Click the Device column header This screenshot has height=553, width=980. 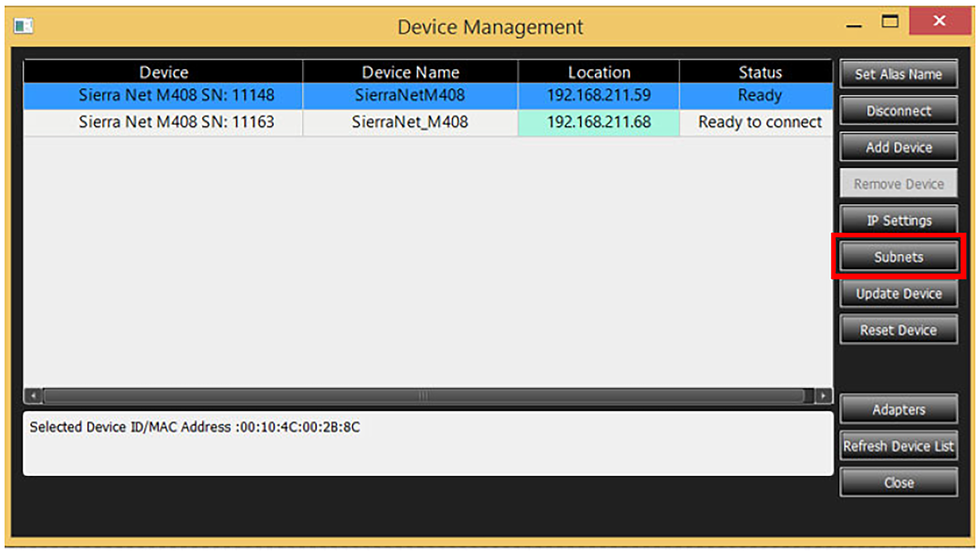coord(163,72)
